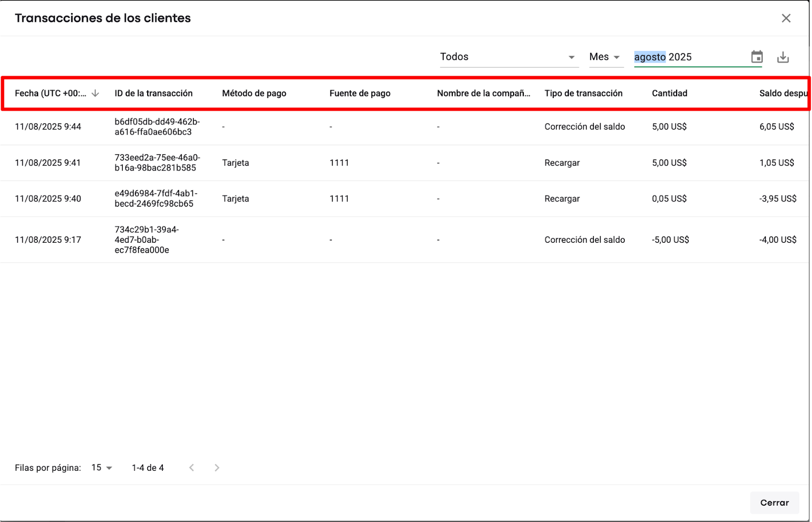Expand the Mes period dropdown

tap(605, 57)
